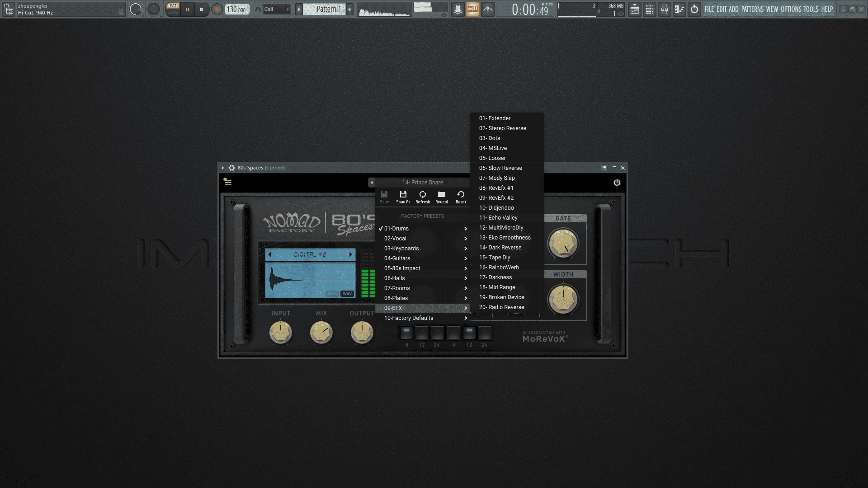Screen dimensions: 868x488
Task: Open the PATTERNS menu
Action: click(752, 9)
